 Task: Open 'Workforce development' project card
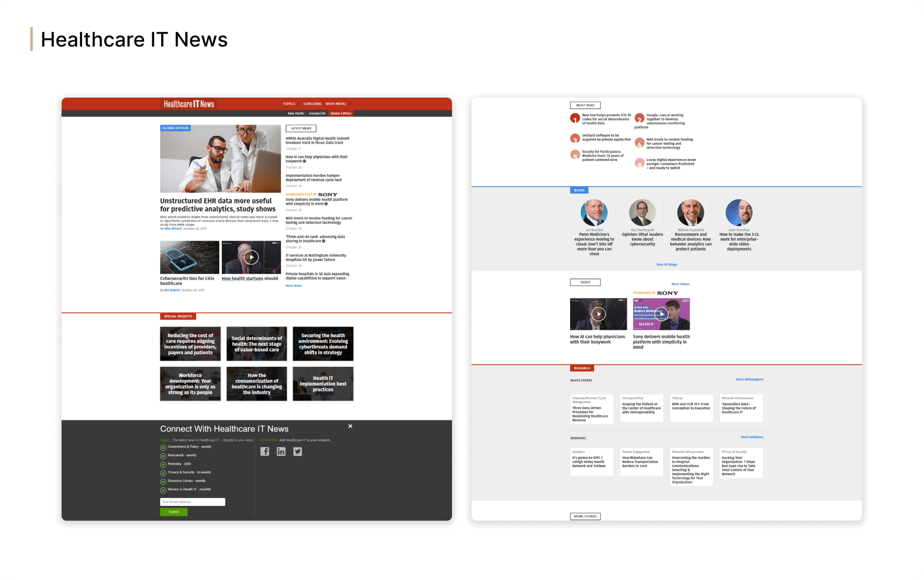[190, 384]
